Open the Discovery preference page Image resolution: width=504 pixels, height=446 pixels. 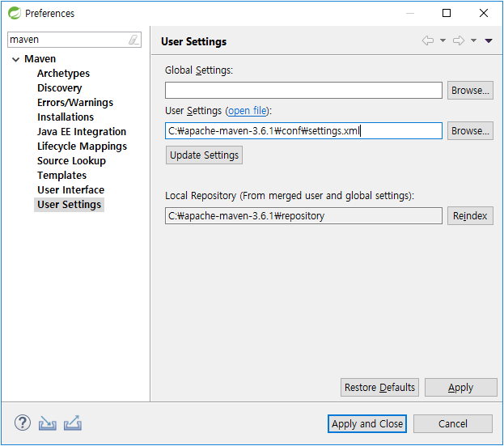pyautogui.click(x=60, y=88)
